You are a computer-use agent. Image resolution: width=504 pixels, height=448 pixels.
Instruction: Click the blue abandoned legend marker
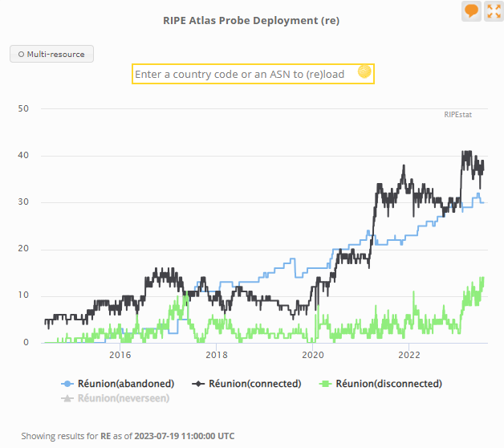point(67,384)
